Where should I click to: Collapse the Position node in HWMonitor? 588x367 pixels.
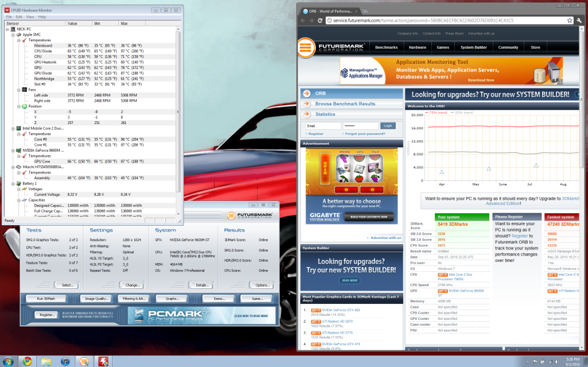pyautogui.click(x=19, y=107)
